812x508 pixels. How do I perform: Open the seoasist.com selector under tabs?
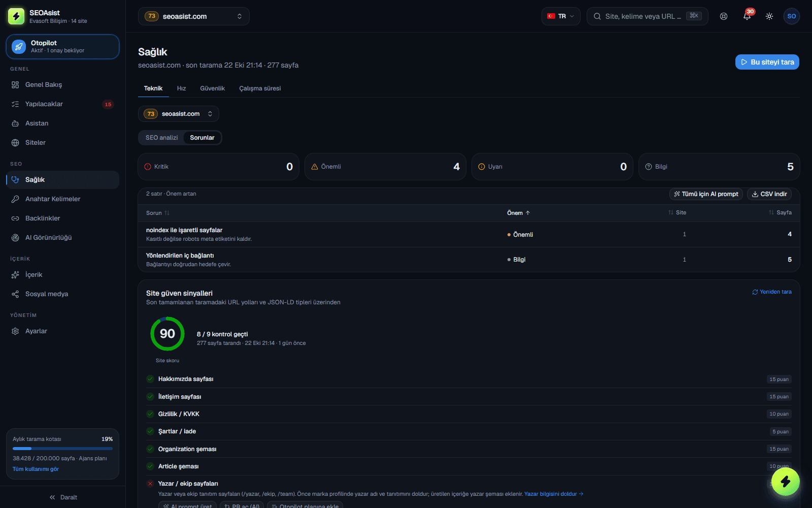(x=179, y=114)
